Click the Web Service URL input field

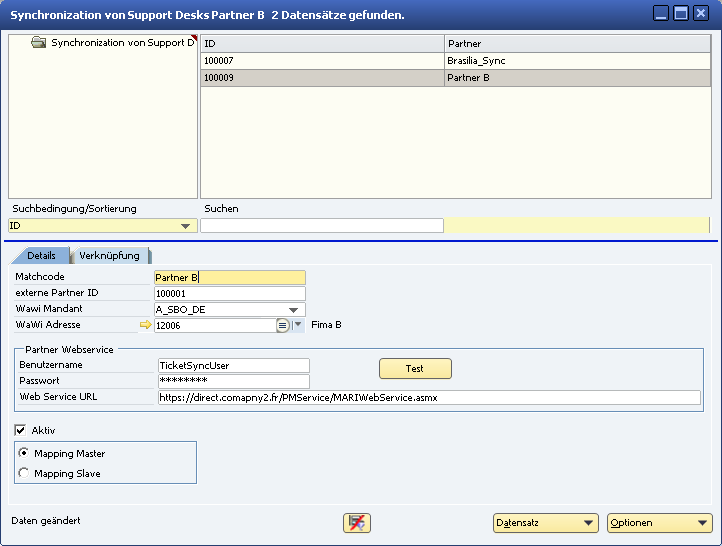429,398
